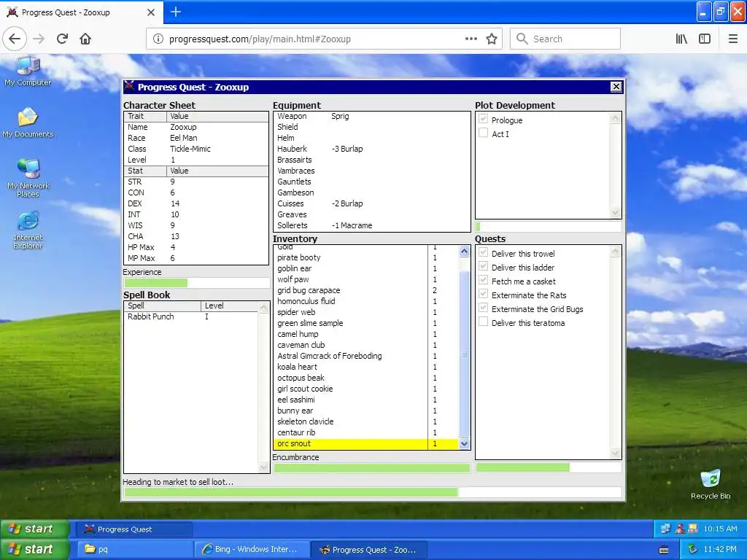Select the highlighted orc snout inventory row
Viewport: 747px width, 560px height.
point(366,444)
